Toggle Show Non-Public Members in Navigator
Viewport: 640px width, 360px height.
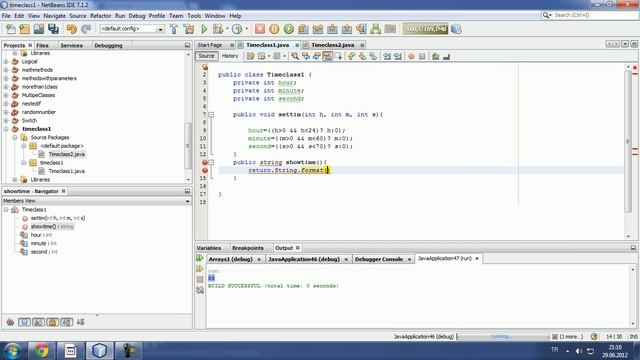[x=52, y=322]
